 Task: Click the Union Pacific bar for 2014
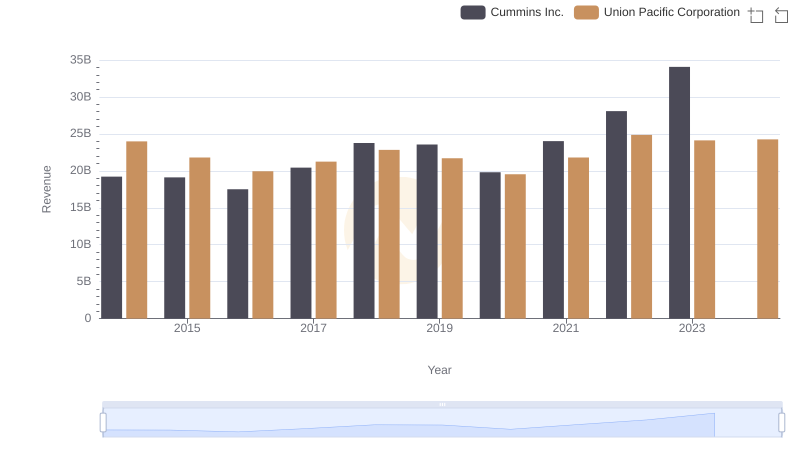[x=137, y=230]
